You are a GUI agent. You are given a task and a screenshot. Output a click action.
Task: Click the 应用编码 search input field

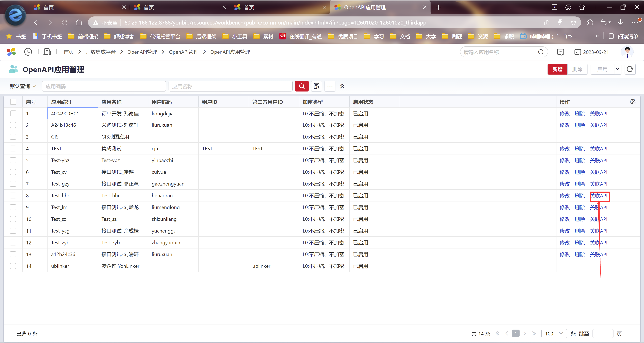[x=104, y=86]
